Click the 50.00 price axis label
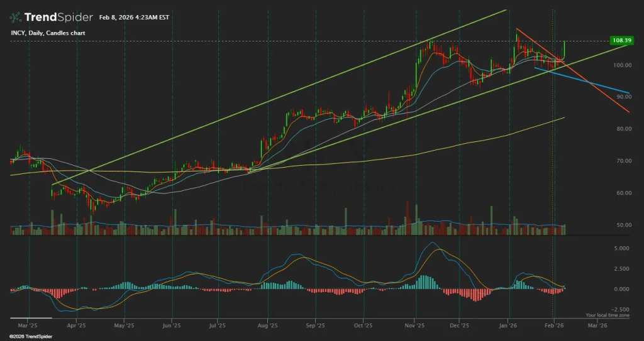Screen dimensions: 644x341 624,225
